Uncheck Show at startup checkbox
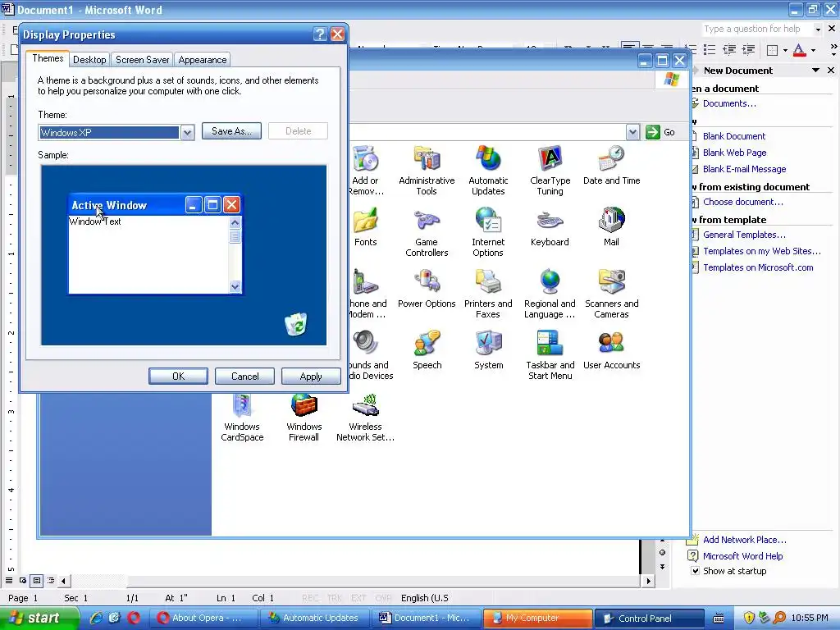This screenshot has height=630, width=840. 695,571
